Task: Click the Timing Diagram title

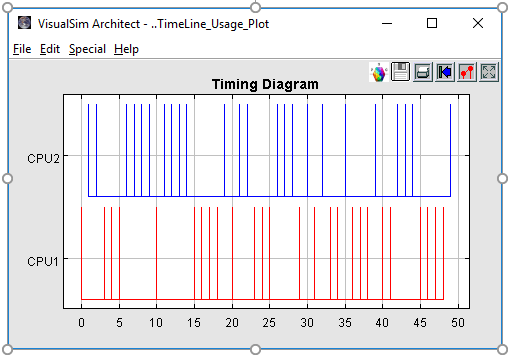Action: click(x=265, y=84)
